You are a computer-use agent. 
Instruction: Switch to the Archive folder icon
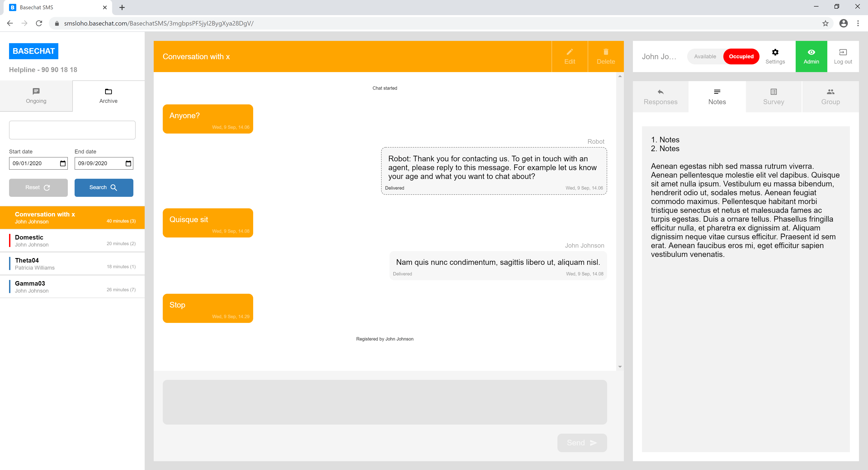(108, 91)
